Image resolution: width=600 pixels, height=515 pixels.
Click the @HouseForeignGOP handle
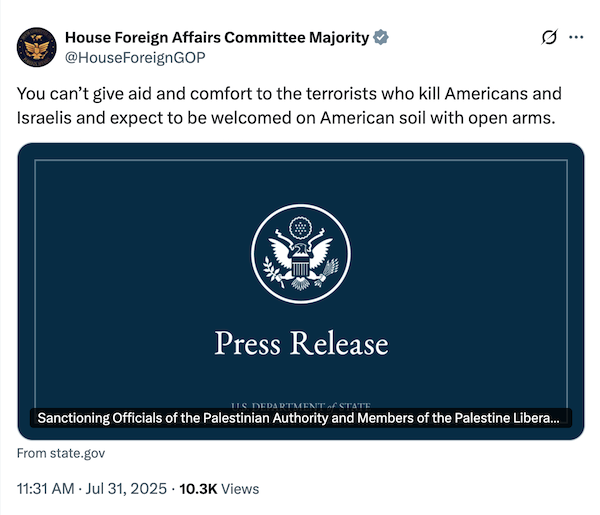(135, 58)
